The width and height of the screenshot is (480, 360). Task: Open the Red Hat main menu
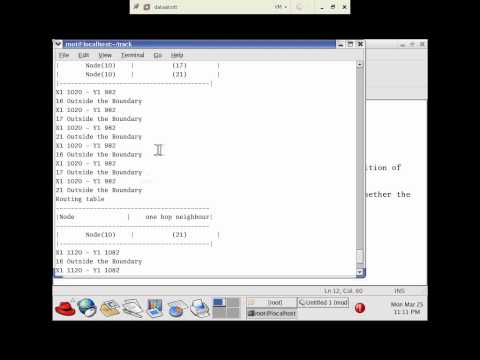[x=65, y=308]
